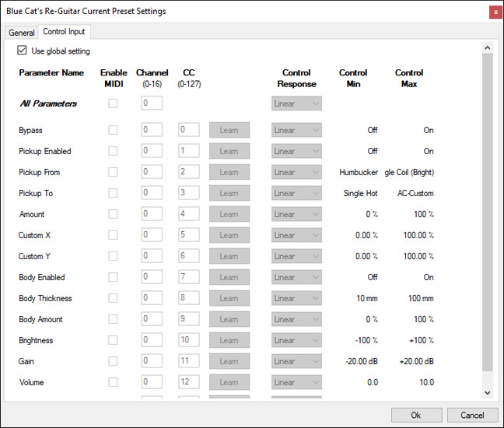The height and width of the screenshot is (428, 504).
Task: Select the Body Thickness channel field
Action: tap(152, 298)
